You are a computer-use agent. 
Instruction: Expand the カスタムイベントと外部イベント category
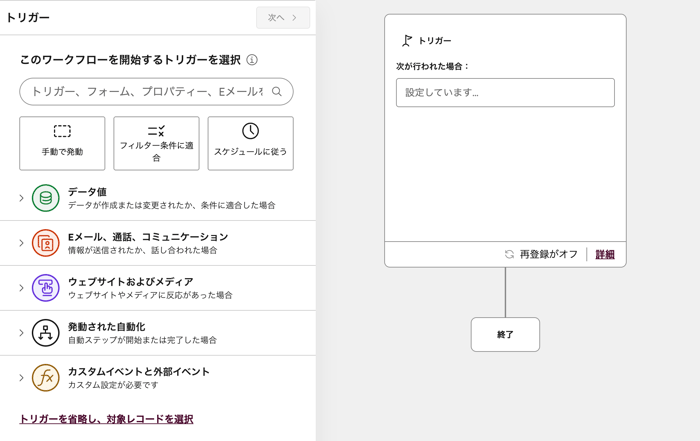pos(21,378)
